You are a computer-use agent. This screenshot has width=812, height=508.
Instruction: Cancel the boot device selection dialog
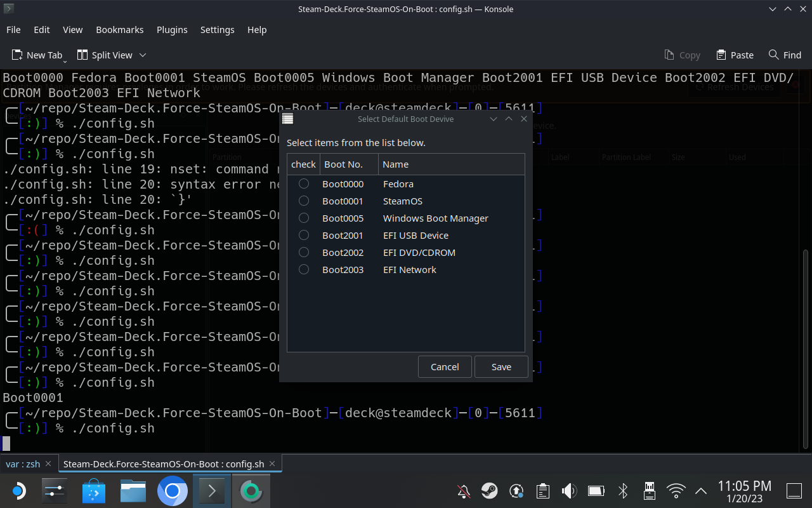tap(445, 367)
